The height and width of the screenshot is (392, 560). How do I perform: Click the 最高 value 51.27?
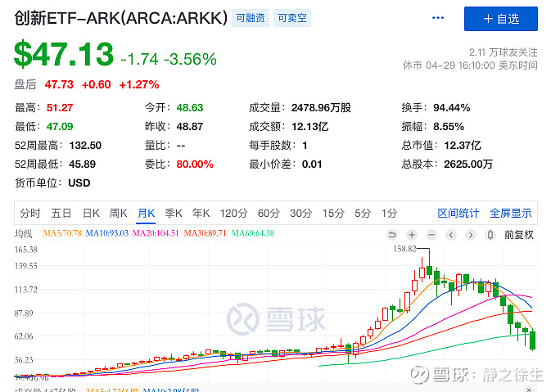point(60,107)
